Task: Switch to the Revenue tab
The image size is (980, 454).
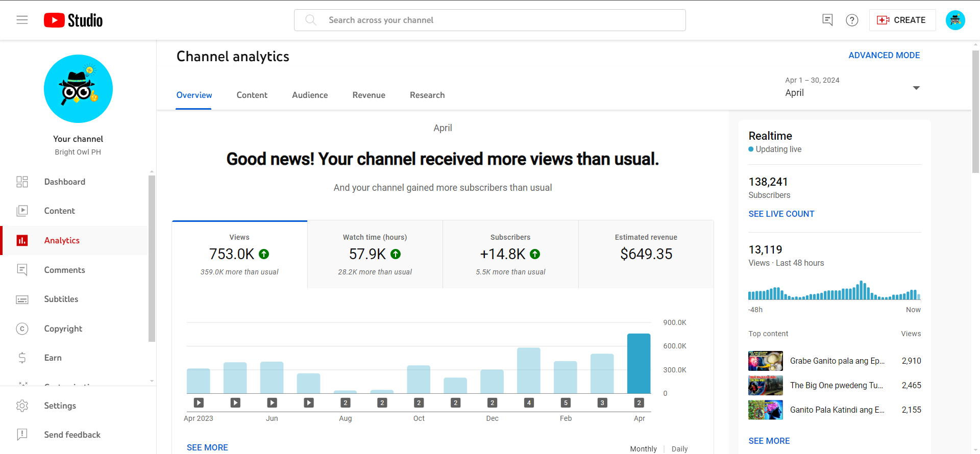Action: pos(369,95)
